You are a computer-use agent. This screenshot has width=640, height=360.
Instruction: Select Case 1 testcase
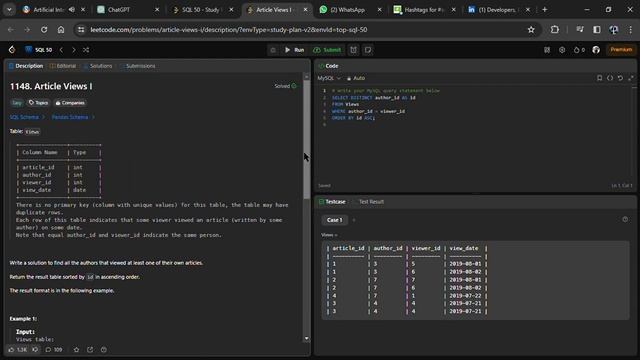point(334,220)
